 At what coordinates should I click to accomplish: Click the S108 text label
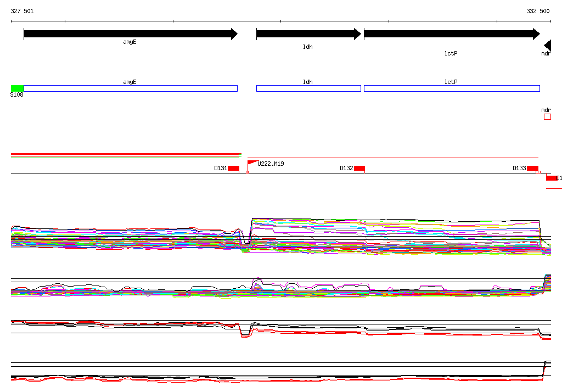17,94
